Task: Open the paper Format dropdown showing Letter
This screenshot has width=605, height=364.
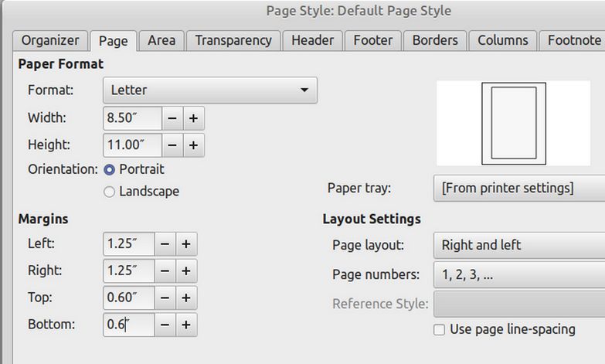Action: pyautogui.click(x=209, y=90)
